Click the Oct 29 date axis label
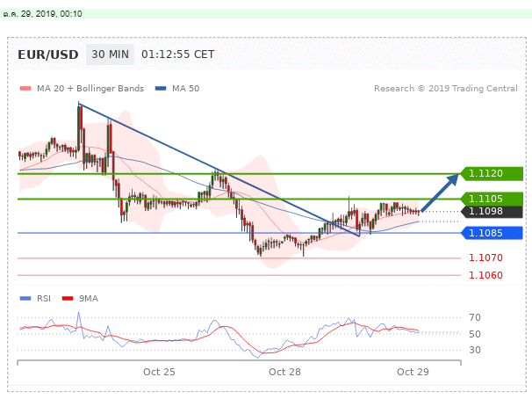The height and width of the screenshot is (399, 532). (413, 372)
